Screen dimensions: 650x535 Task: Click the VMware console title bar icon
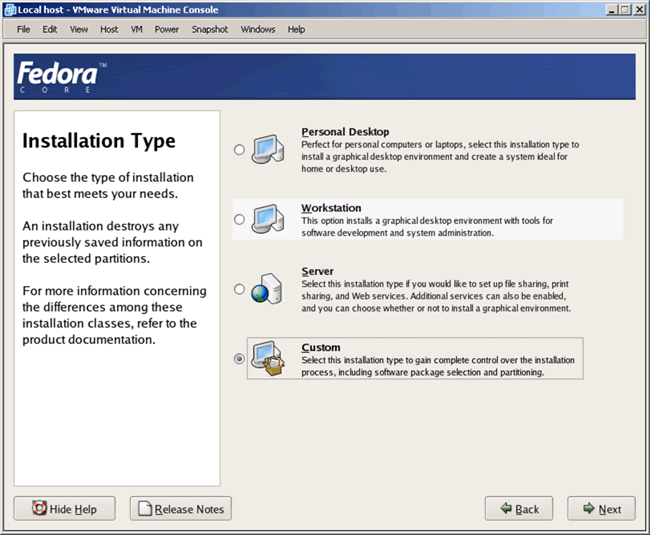pos(9,9)
